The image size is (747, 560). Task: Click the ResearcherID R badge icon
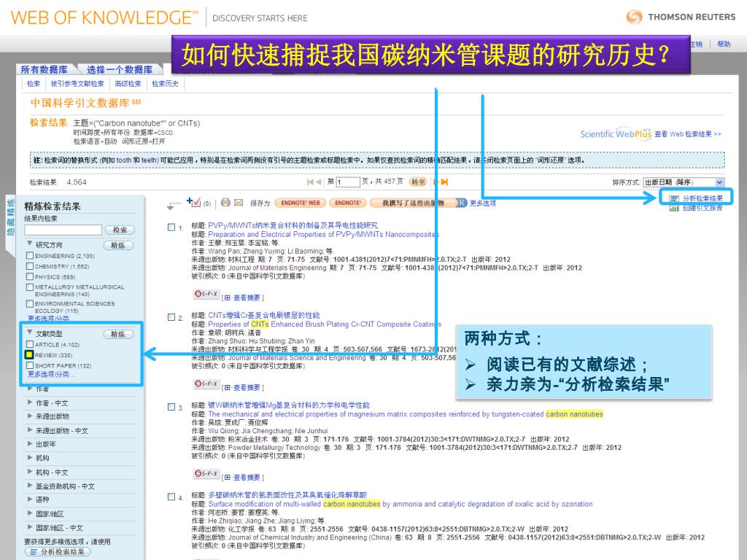[x=462, y=203]
